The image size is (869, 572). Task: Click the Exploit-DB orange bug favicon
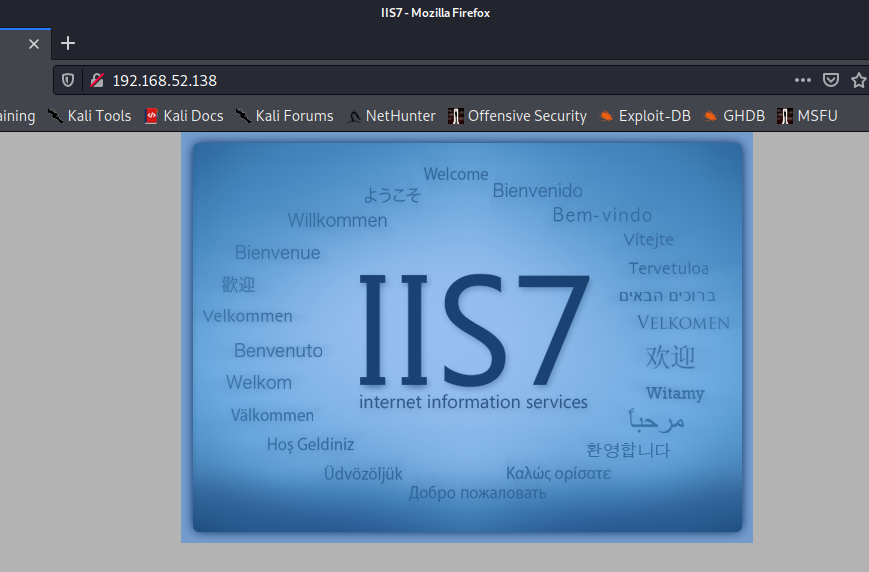coord(606,116)
